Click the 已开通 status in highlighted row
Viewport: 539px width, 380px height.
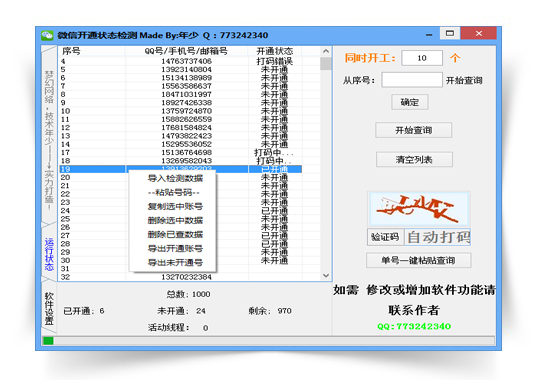point(275,169)
